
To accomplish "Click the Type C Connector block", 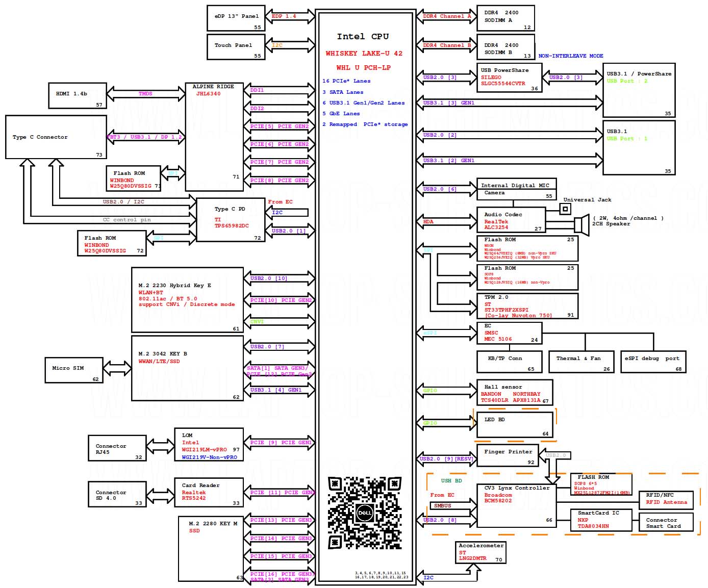I will click(x=56, y=137).
